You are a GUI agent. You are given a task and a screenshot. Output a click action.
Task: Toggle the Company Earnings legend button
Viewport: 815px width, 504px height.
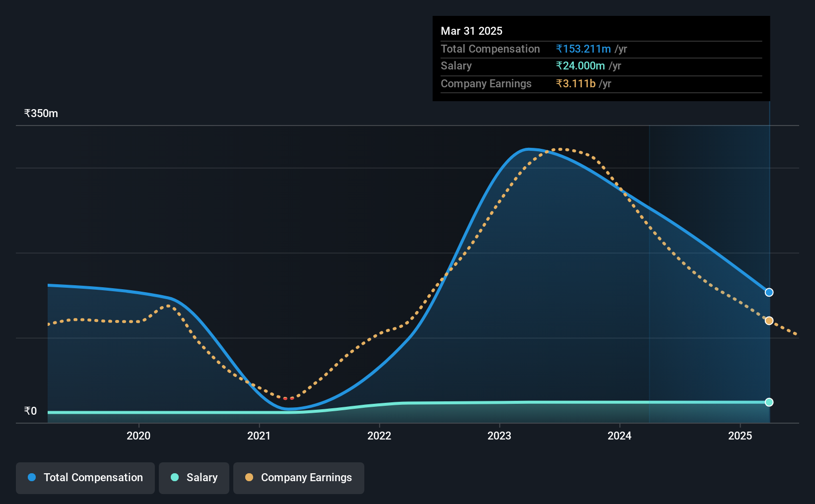point(299,478)
